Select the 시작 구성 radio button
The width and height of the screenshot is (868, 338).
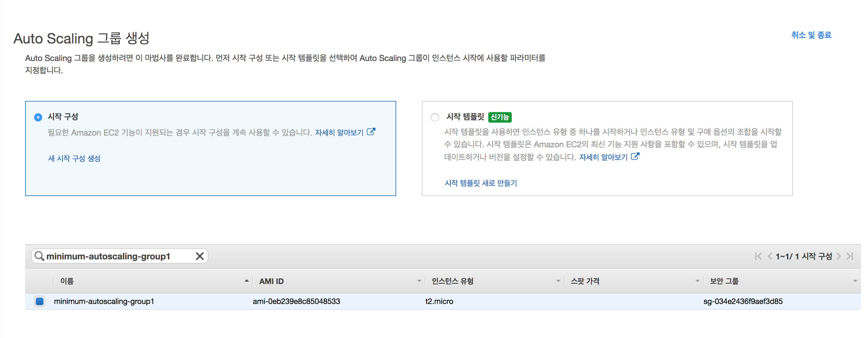tap(38, 117)
